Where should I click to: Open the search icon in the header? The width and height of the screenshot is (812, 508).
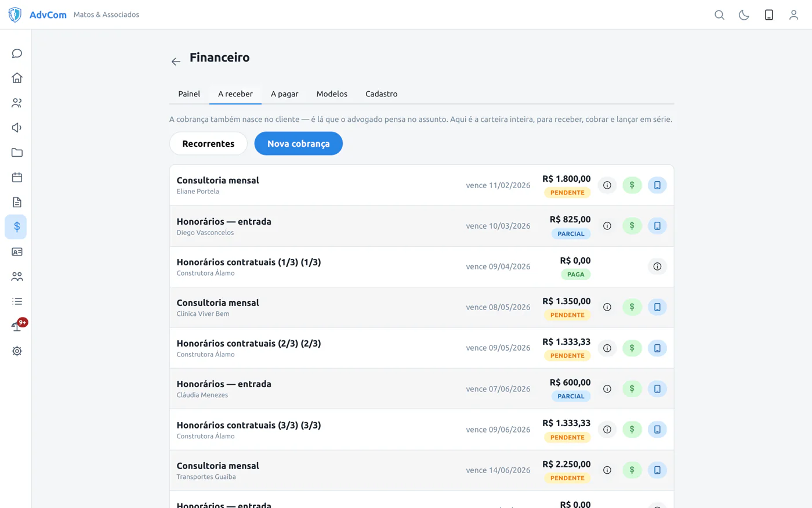pyautogui.click(x=719, y=15)
